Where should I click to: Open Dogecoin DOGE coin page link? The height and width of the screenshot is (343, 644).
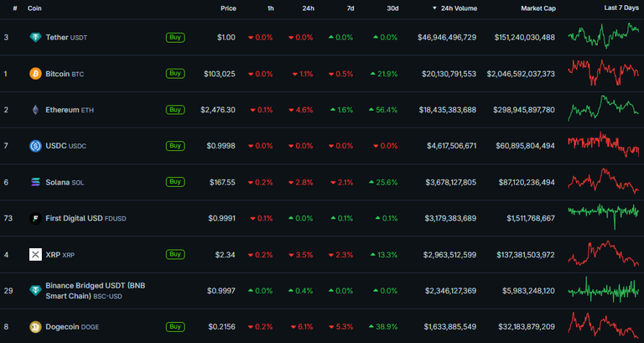(72, 327)
